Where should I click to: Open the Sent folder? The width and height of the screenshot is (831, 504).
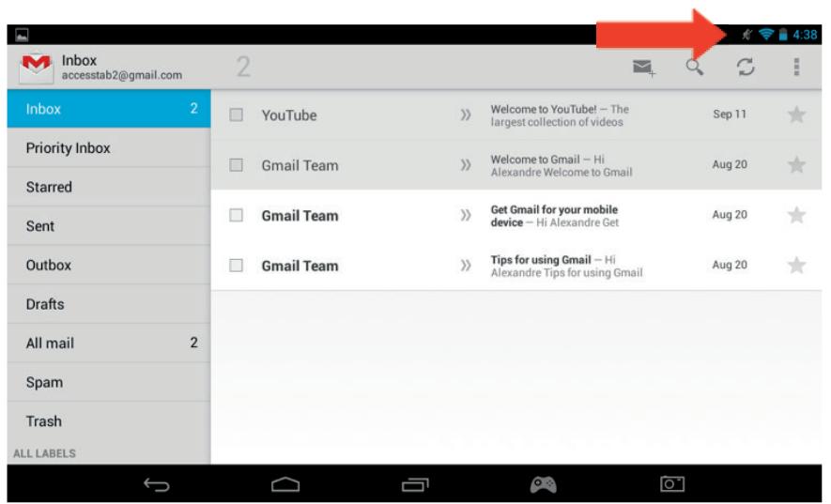109,226
